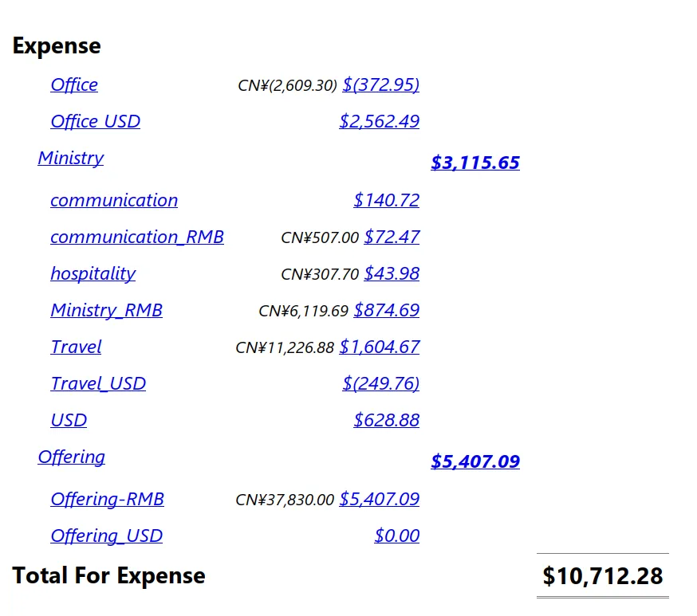Viewport: 697px width, 616px height.
Task: Open the Office_USD account link
Action: [x=95, y=121]
